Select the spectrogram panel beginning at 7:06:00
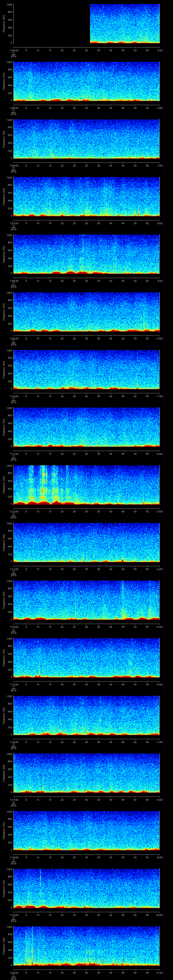Image resolution: width=173 pixels, height=980 pixels. (x=86, y=139)
